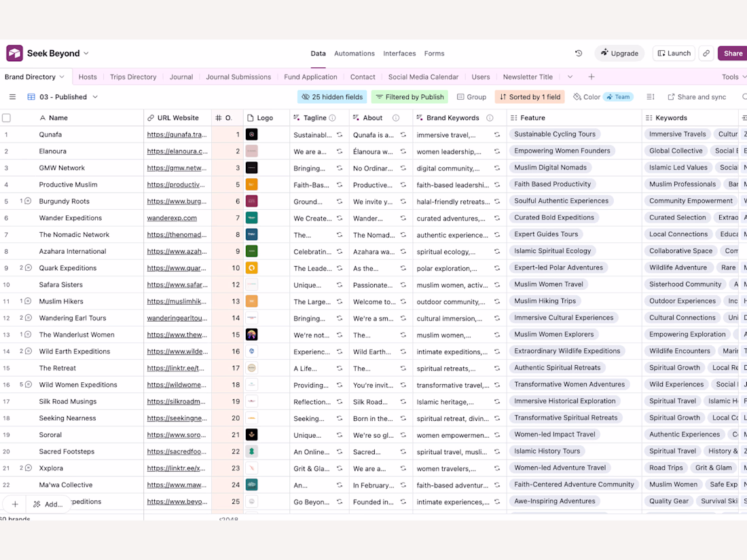Viewport: 747px width, 560px height.
Task: Regenerate About for Ma'wa Collective row
Action: 403,485
